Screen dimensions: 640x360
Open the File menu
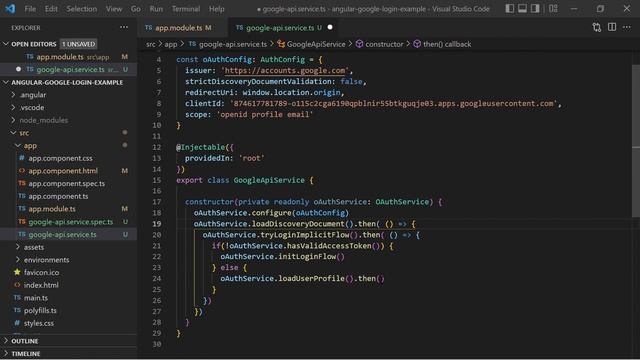click(x=30, y=9)
